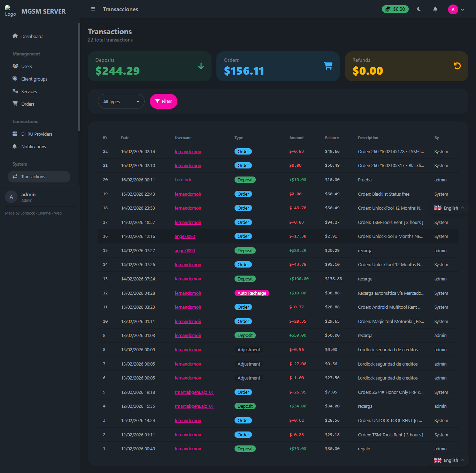
Task: Open the notifications bell in header
Action: [435, 9]
